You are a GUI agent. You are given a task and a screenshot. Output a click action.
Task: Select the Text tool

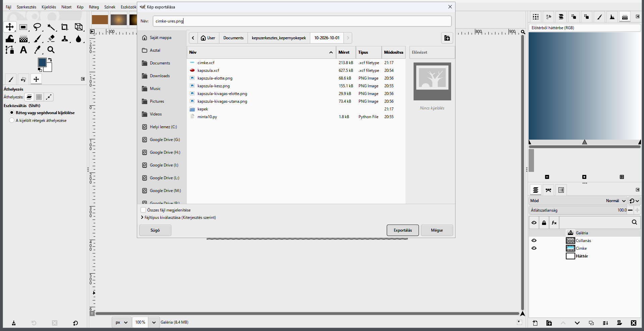coord(23,50)
